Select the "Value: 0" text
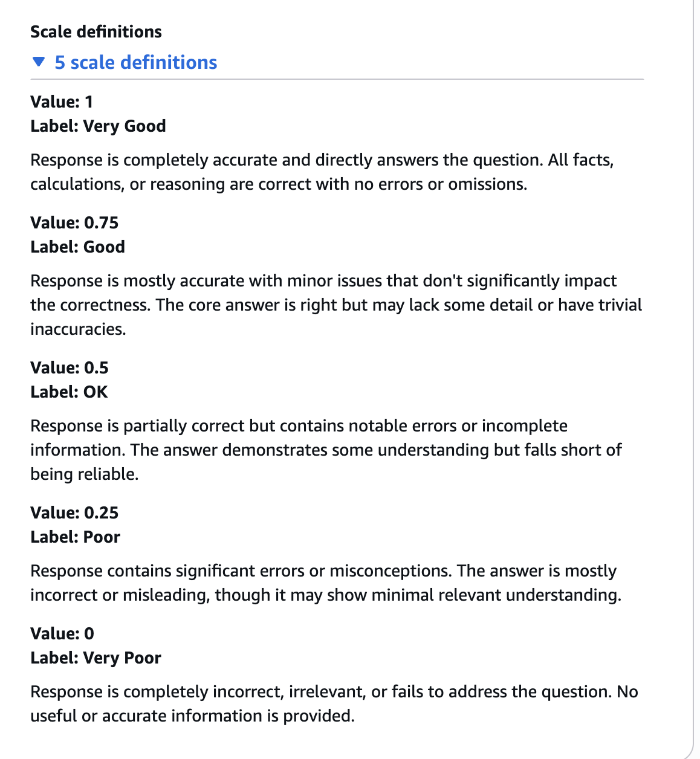 62,633
